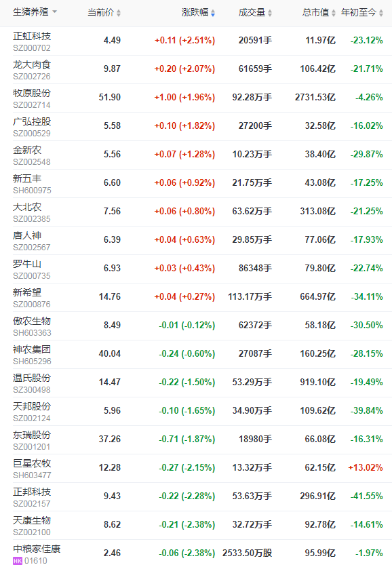Open stock 温氏股份
The height and width of the screenshot is (567, 392).
(x=32, y=378)
